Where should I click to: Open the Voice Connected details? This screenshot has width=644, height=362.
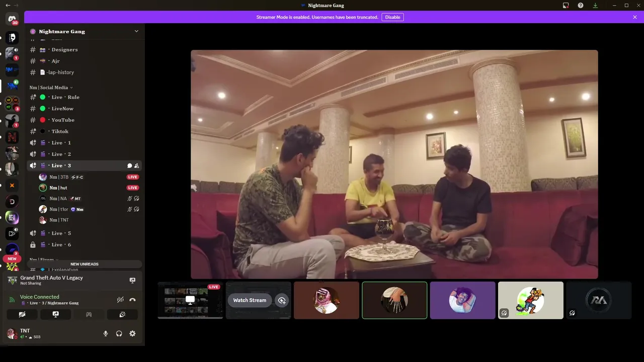(40, 297)
